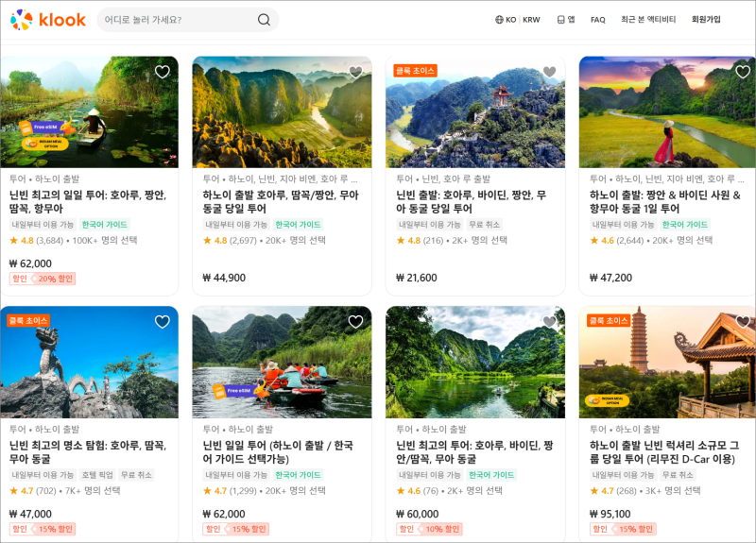Click the 회원가입 sign-up button
Image resolution: width=756 pixels, height=543 pixels.
click(706, 19)
